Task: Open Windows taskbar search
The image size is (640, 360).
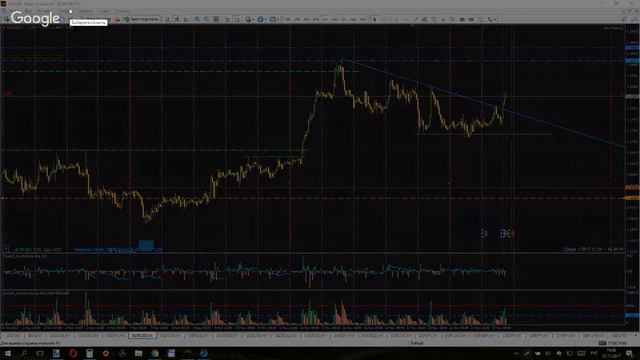Action: (24, 353)
